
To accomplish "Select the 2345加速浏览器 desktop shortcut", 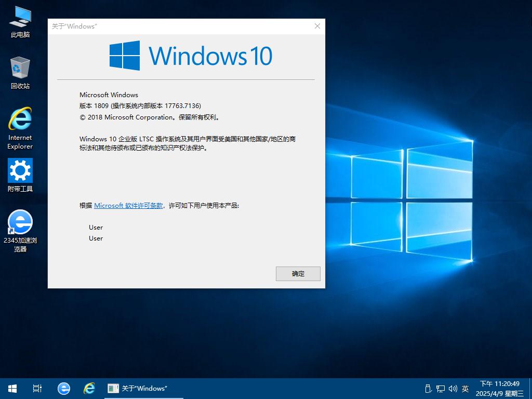I will 20,231.
